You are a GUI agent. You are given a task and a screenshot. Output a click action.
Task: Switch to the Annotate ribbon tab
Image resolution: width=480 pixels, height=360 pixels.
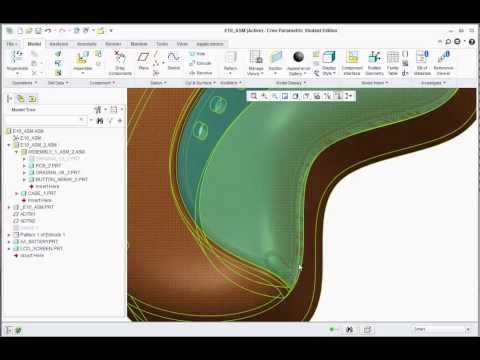pyautogui.click(x=87, y=44)
